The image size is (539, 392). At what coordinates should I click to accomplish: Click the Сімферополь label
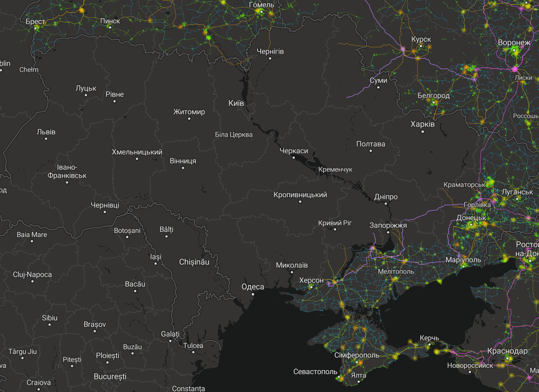[357, 355]
